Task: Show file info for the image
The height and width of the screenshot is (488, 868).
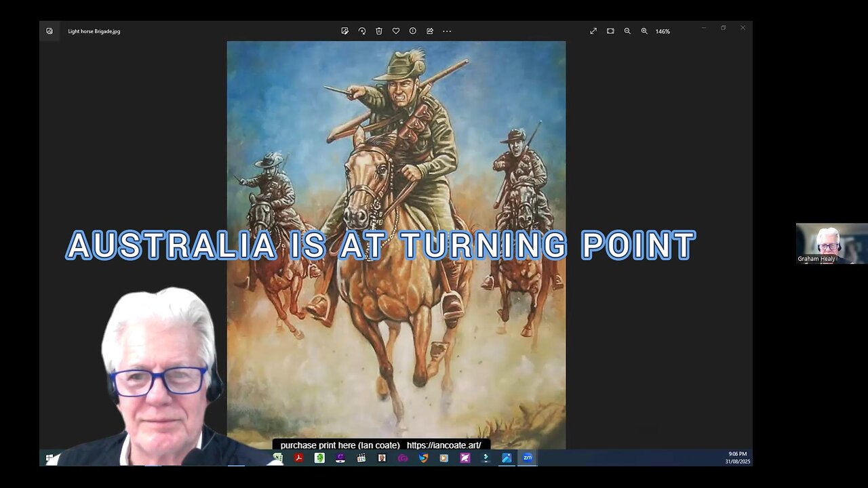Action: tap(413, 31)
